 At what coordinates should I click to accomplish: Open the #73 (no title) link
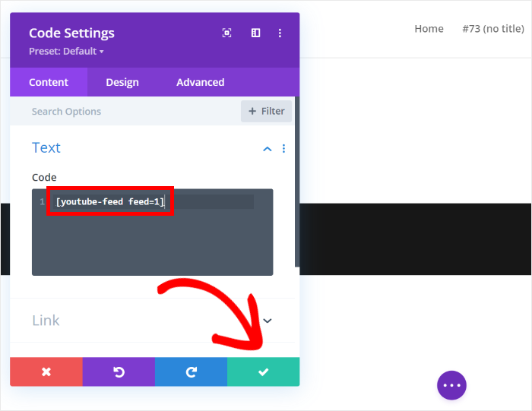tap(492, 29)
